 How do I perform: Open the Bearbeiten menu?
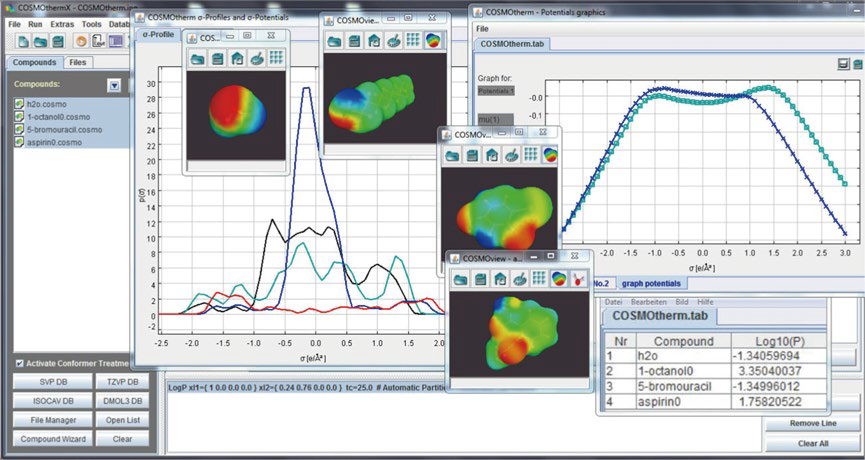[649, 302]
